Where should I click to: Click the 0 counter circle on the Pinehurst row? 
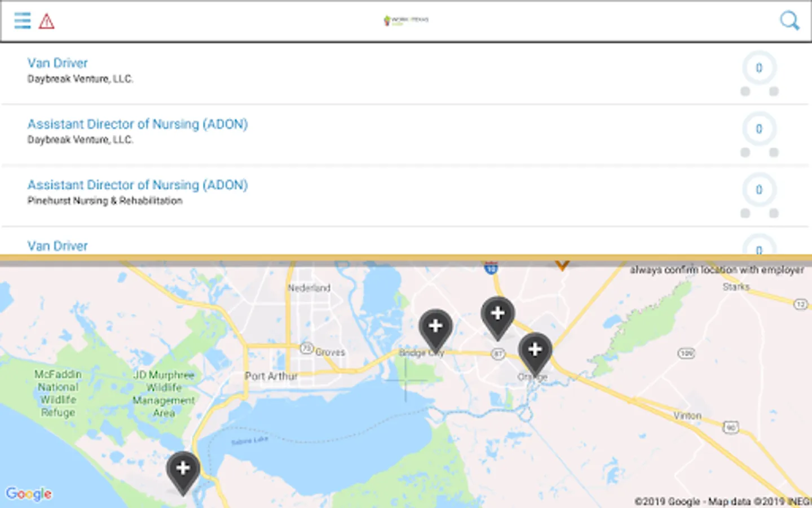pos(759,190)
